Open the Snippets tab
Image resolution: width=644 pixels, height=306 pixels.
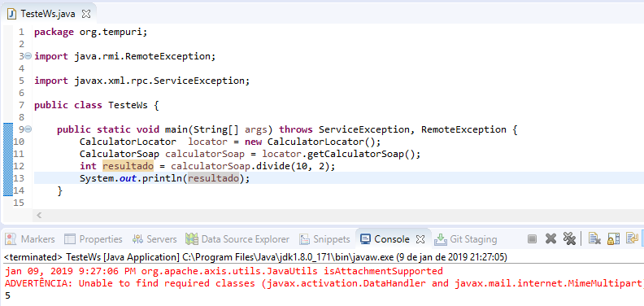pyautogui.click(x=324, y=239)
